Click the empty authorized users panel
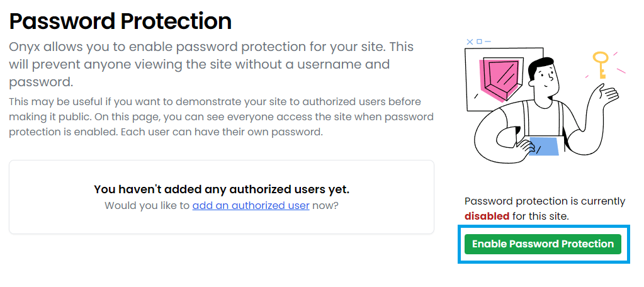 [x=222, y=197]
